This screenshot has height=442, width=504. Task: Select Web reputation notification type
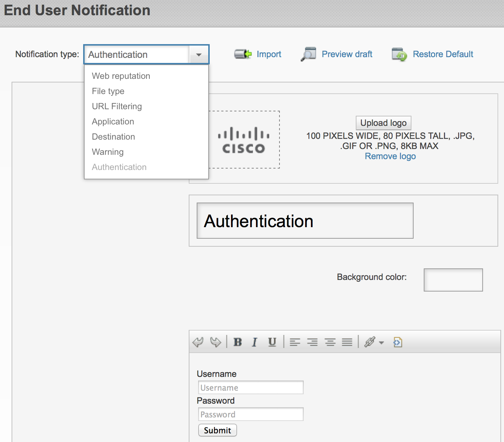pyautogui.click(x=121, y=76)
